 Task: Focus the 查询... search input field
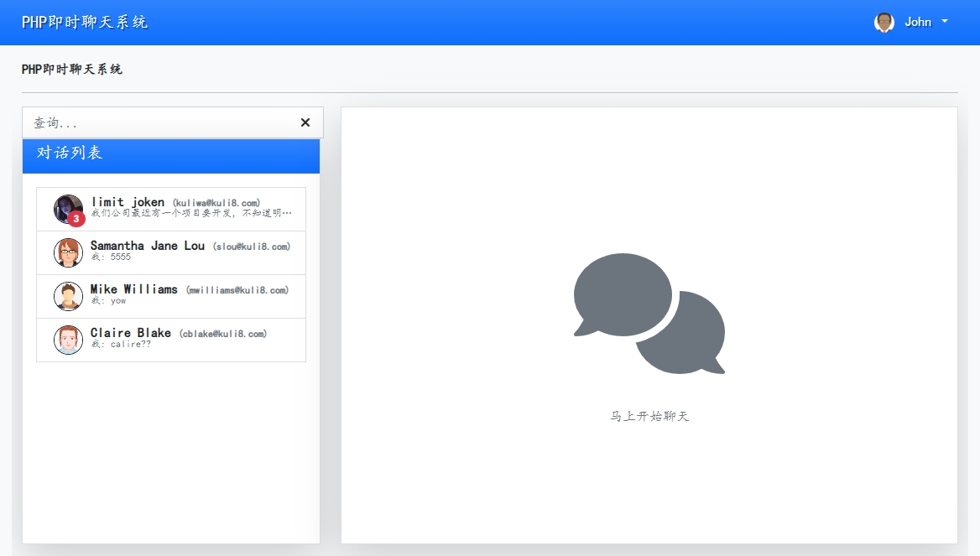[159, 123]
